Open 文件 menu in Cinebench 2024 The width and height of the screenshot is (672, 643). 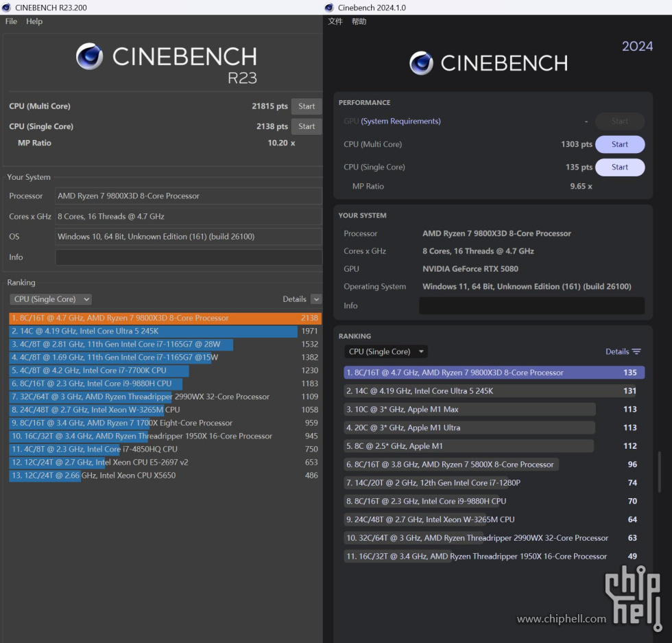coord(335,21)
